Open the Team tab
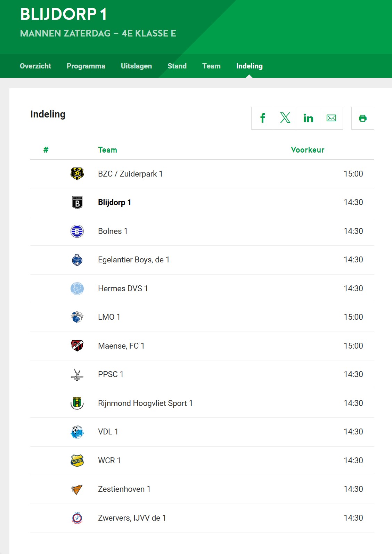 211,66
